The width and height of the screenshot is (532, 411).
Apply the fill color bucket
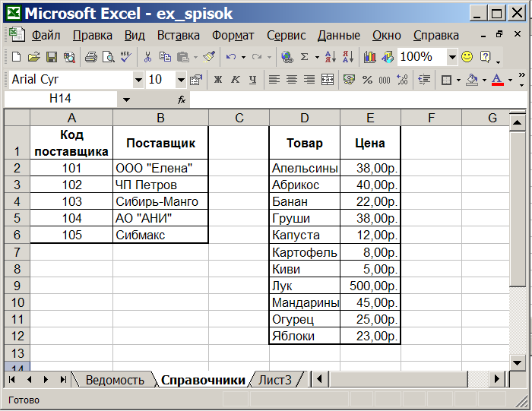coord(472,80)
